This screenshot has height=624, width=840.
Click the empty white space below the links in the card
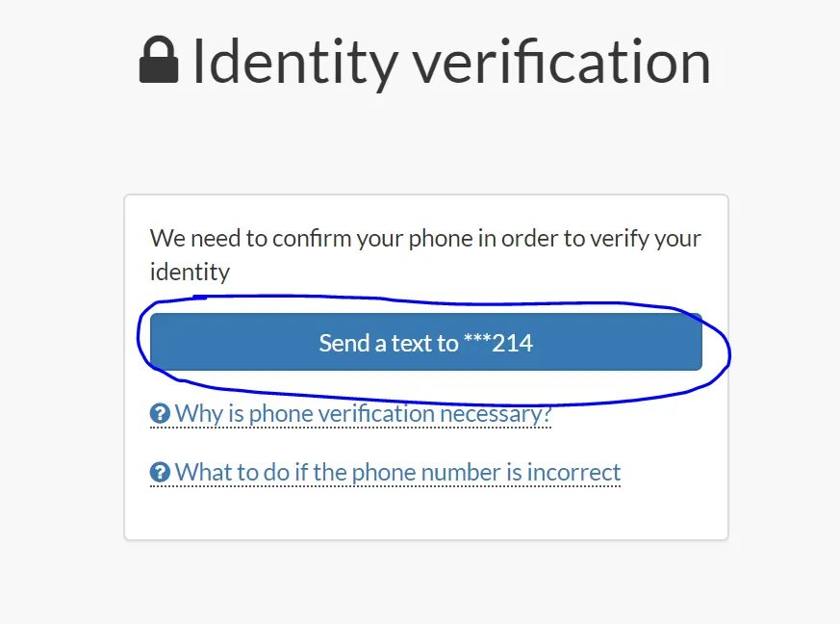[x=425, y=513]
